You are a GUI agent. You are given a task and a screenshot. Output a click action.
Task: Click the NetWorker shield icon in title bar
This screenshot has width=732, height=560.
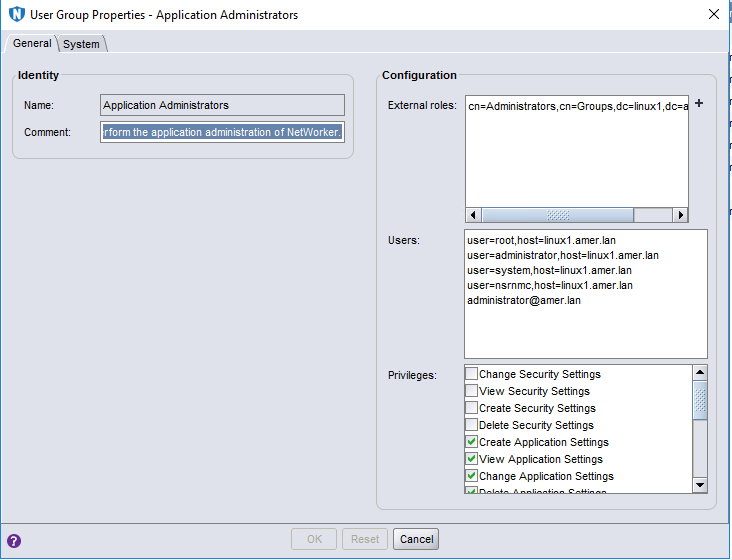tap(16, 15)
